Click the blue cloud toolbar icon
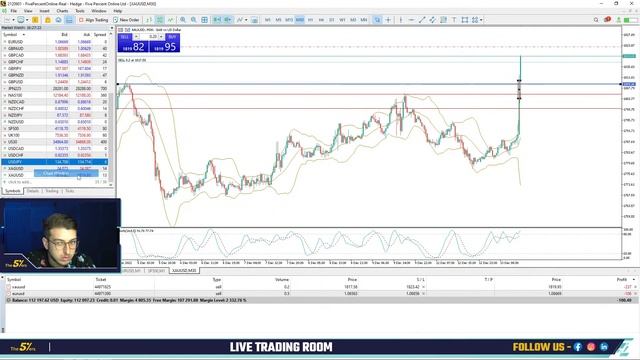The height and width of the screenshot is (360, 640). click(58, 20)
